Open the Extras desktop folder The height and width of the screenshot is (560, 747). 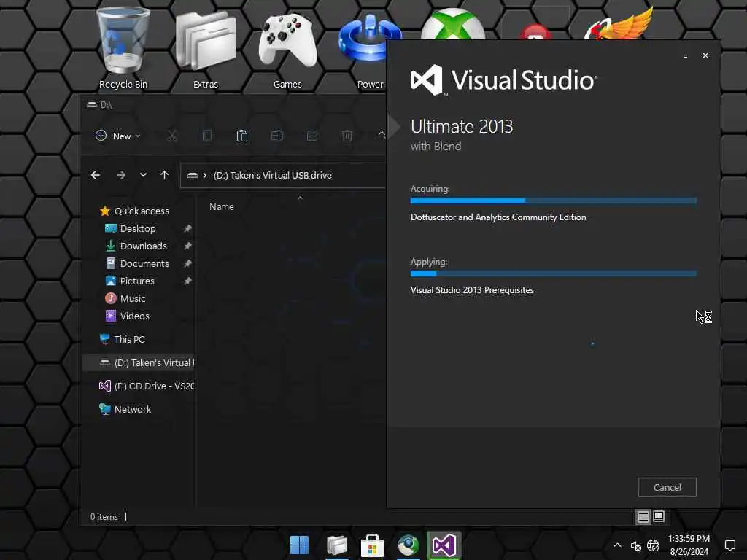click(x=205, y=47)
